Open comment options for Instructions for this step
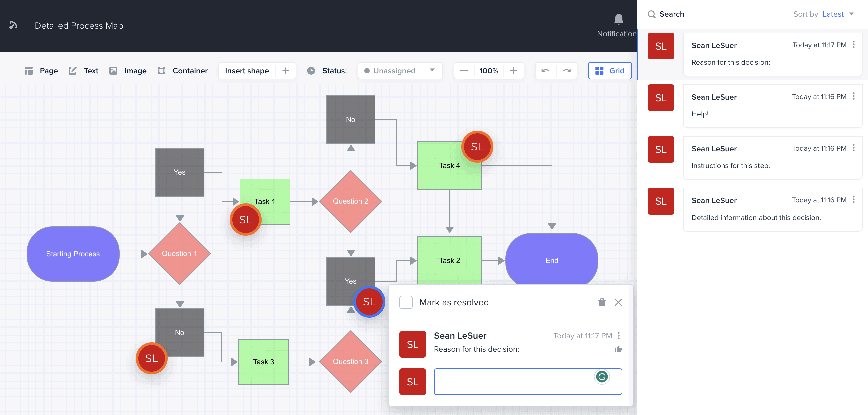868x415 pixels. point(854,148)
